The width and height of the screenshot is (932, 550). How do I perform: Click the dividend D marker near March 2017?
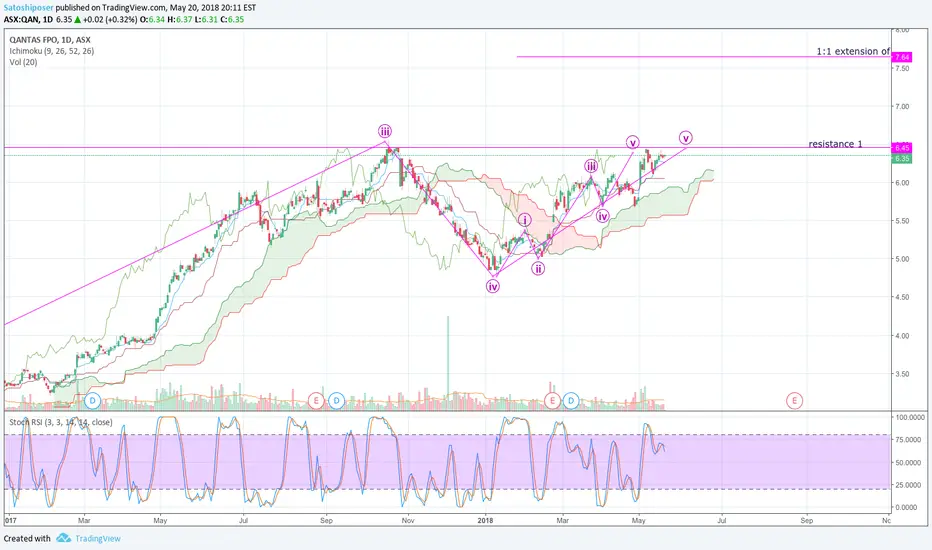click(x=92, y=400)
